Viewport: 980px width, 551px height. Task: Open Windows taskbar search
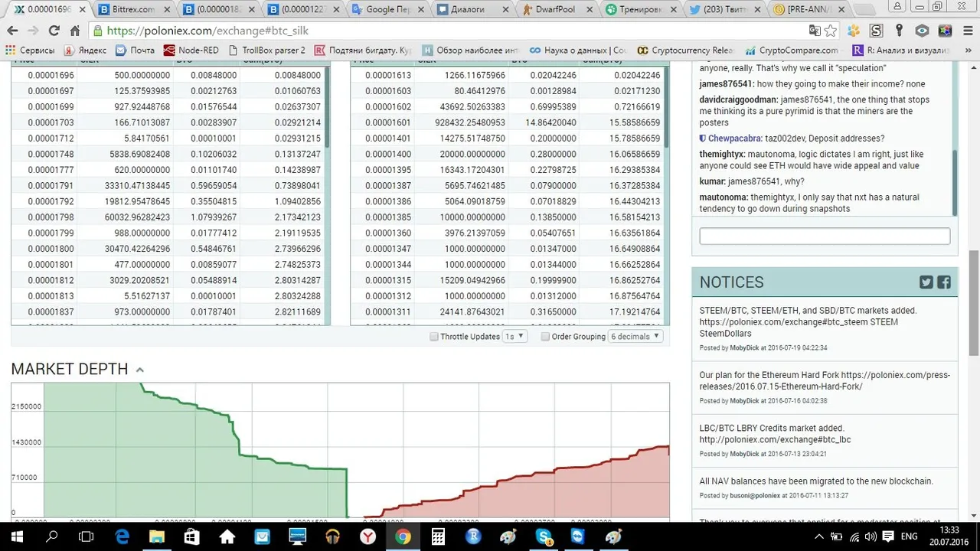point(52,536)
